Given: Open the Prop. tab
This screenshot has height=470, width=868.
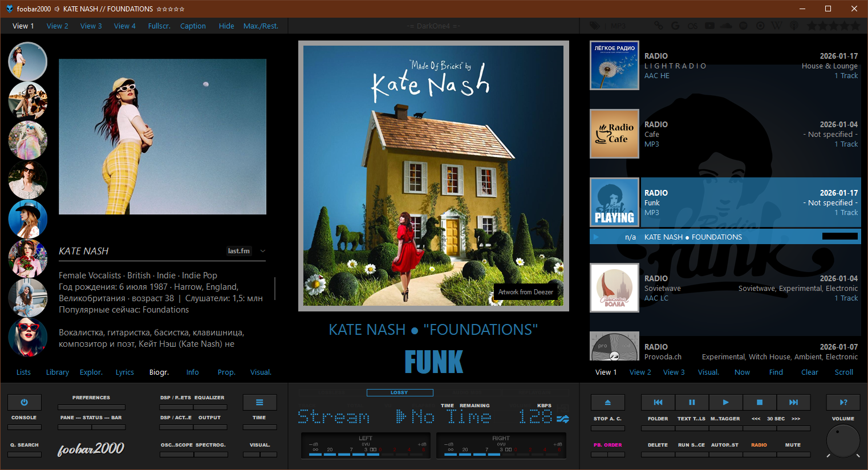Looking at the screenshot, I should coord(226,372).
